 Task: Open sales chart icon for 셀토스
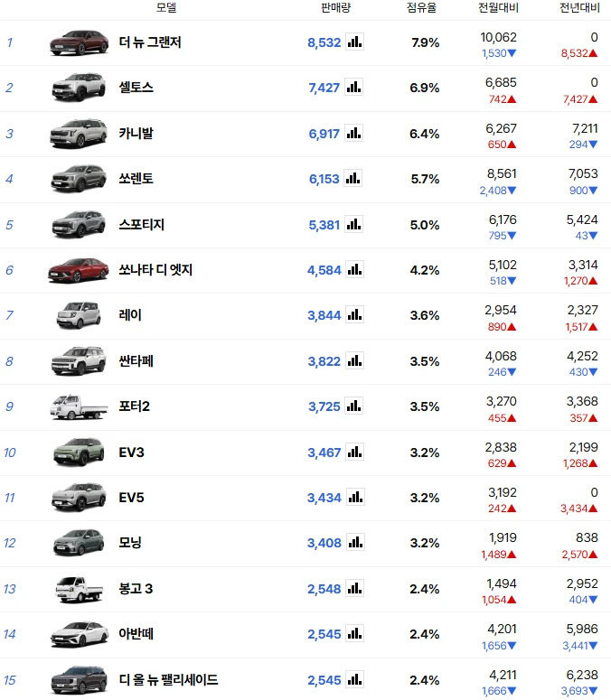(x=353, y=87)
